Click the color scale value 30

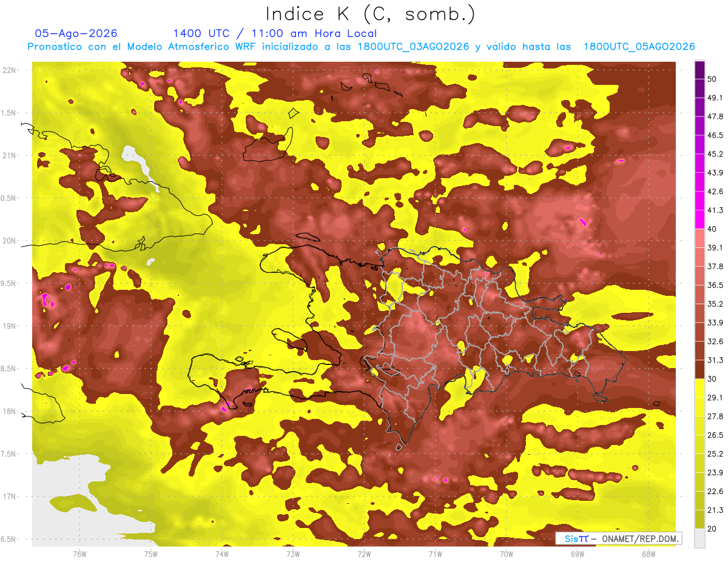712,379
